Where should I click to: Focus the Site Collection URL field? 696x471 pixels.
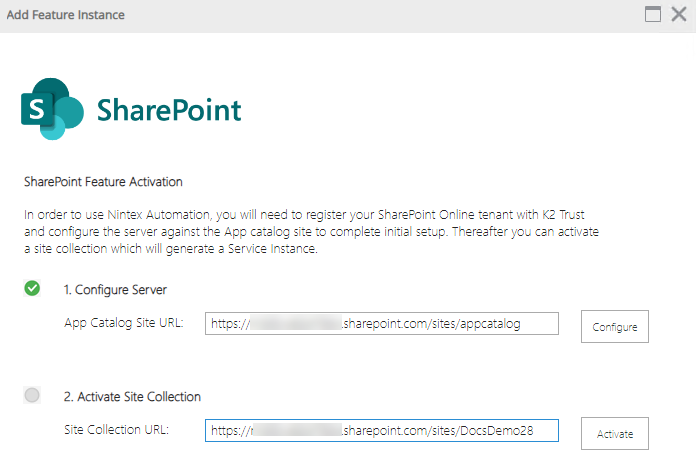(x=382, y=431)
